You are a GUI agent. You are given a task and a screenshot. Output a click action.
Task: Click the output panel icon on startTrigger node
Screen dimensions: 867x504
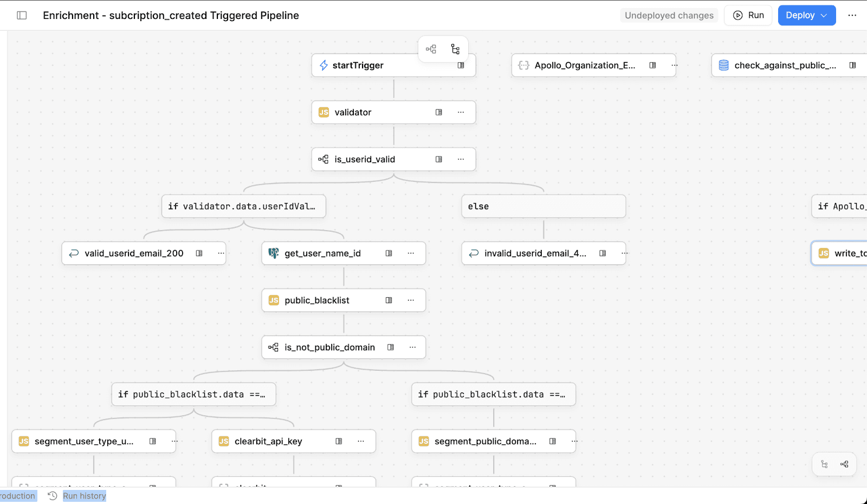coord(461,65)
